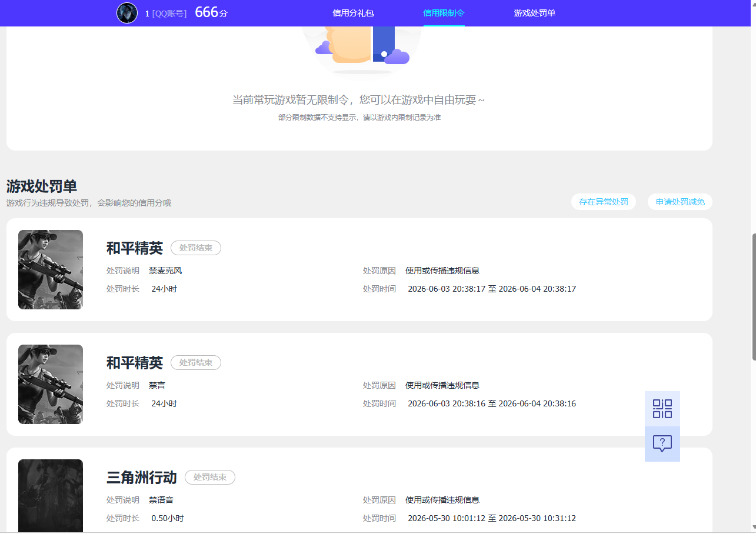Click the 游戏行为违规导致处罚 subtitle
Image resolution: width=756 pixels, height=534 pixels.
(x=89, y=203)
